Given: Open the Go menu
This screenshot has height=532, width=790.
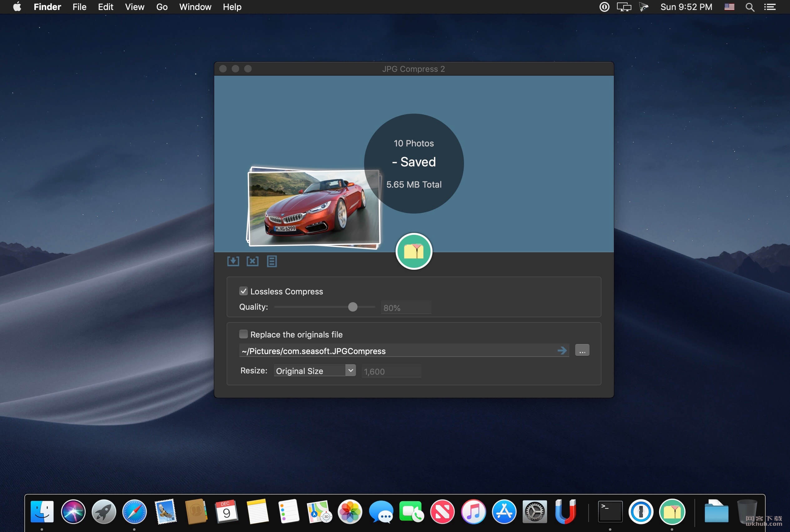Looking at the screenshot, I should [162, 7].
